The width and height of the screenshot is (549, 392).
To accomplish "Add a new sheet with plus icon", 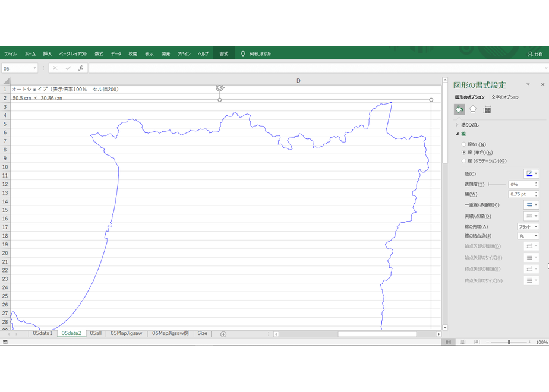I will point(223,334).
